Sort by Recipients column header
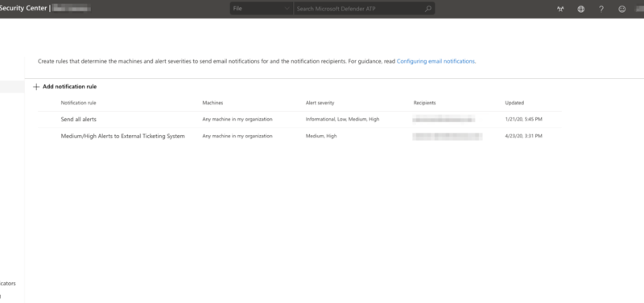 click(425, 103)
